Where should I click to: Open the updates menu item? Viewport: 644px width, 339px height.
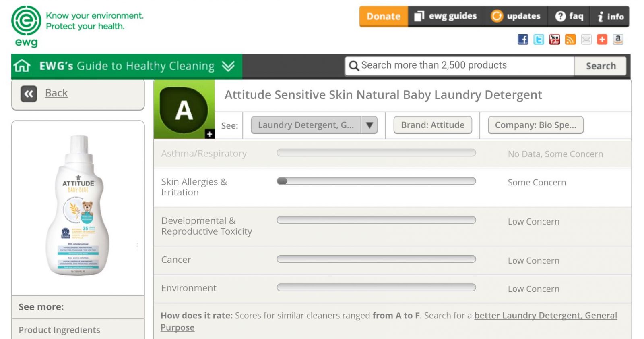(516, 16)
